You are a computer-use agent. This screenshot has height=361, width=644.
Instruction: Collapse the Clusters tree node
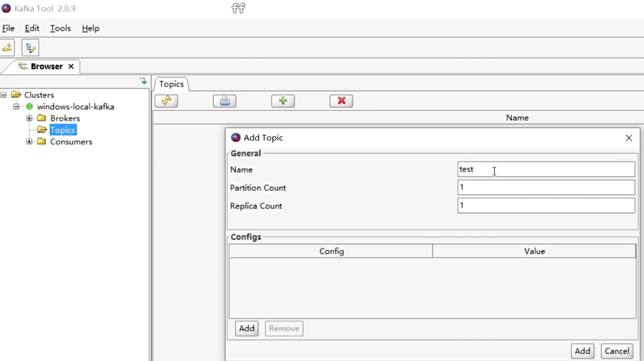4,95
